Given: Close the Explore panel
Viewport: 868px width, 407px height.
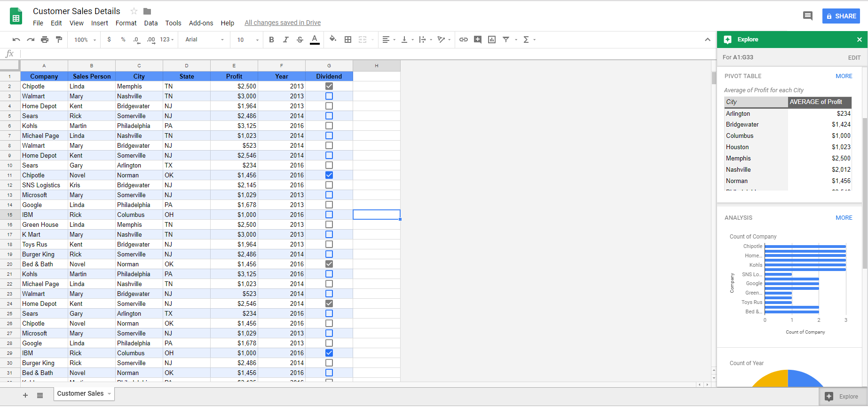Looking at the screenshot, I should [x=860, y=40].
